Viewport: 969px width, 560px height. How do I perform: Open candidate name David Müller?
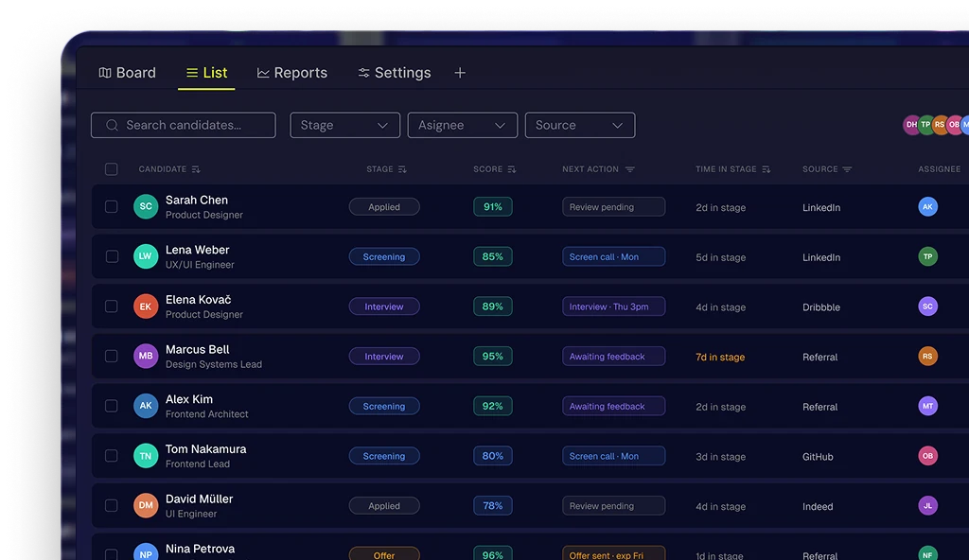pos(199,499)
